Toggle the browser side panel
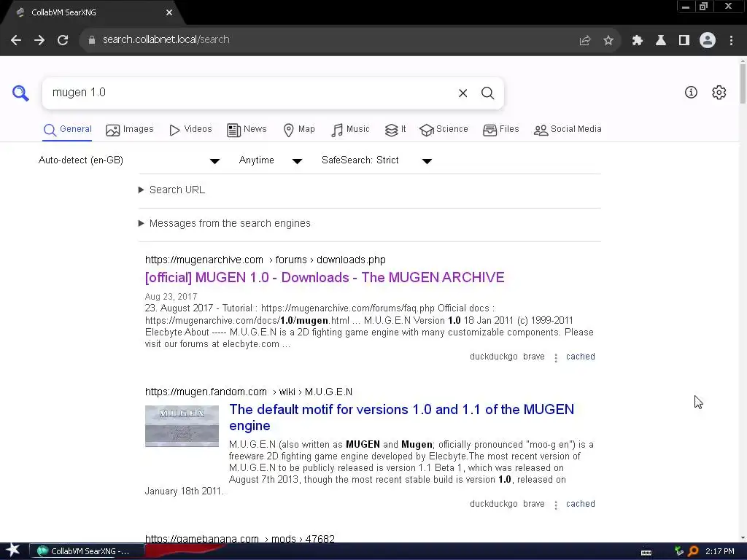 684,41
